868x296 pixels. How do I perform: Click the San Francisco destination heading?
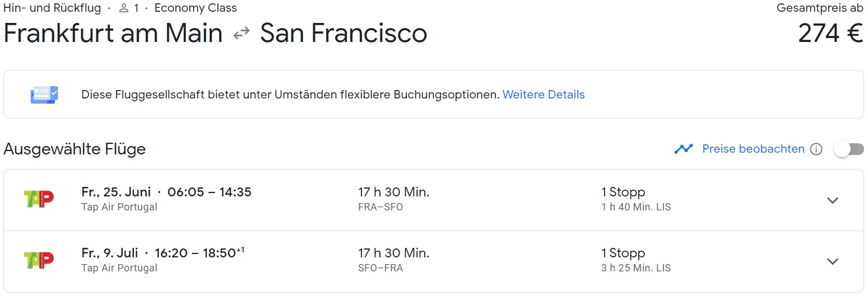point(344,34)
